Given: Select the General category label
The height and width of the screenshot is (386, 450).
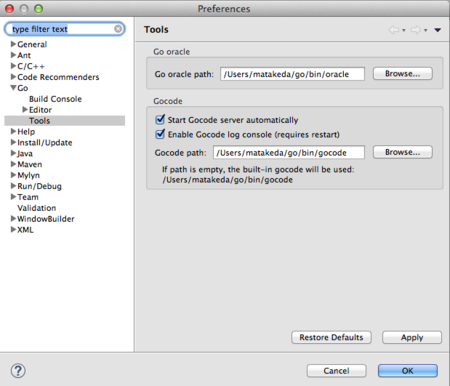Looking at the screenshot, I should pyautogui.click(x=32, y=44).
